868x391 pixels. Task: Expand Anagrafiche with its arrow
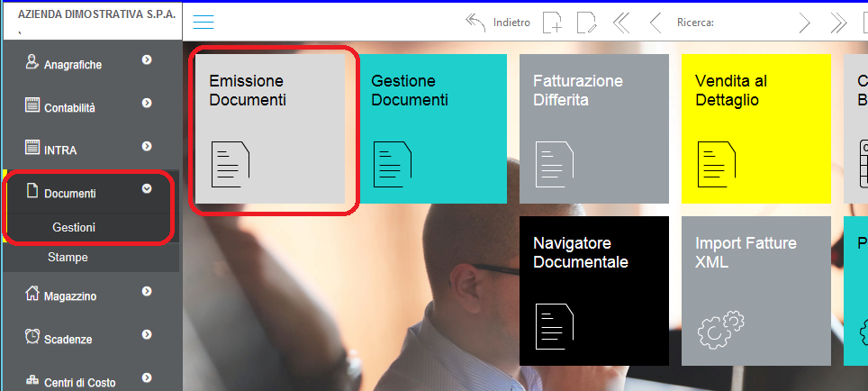coord(147,59)
